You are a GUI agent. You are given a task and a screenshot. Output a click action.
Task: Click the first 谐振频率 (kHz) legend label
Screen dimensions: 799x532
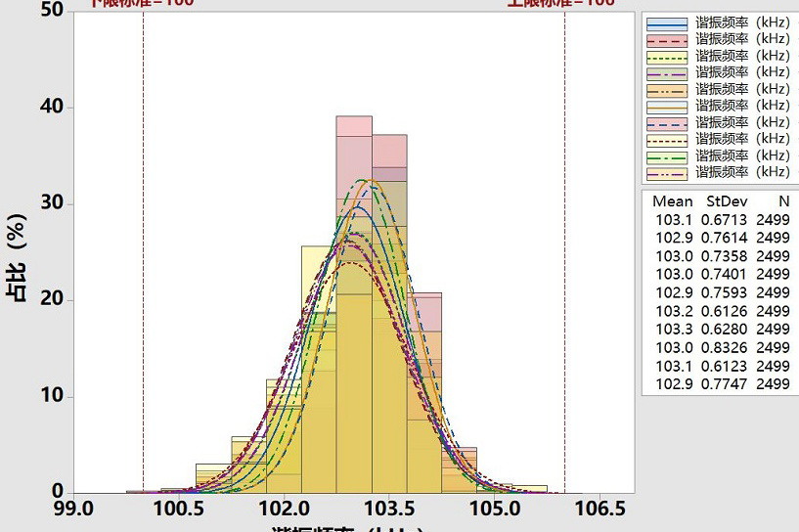point(742,22)
